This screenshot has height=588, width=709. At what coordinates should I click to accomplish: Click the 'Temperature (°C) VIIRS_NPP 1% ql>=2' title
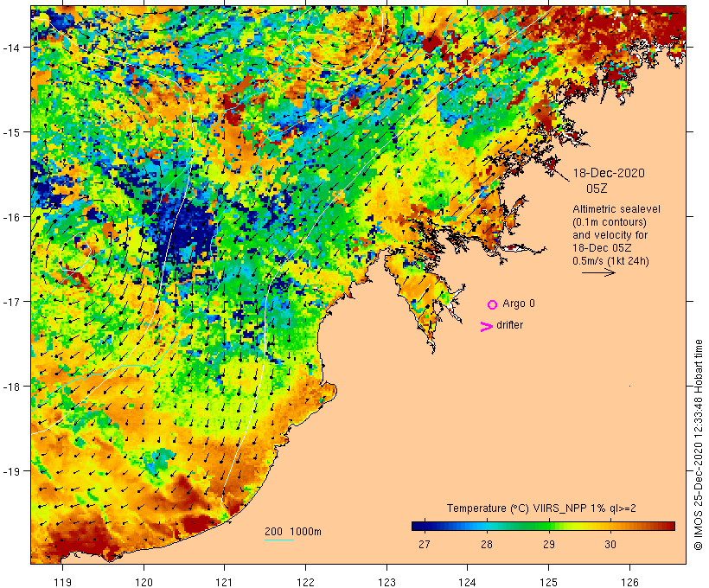541,508
